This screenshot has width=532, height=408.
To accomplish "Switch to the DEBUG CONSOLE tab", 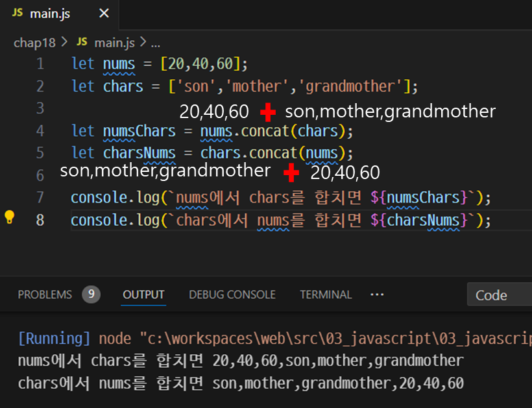I will (x=232, y=294).
